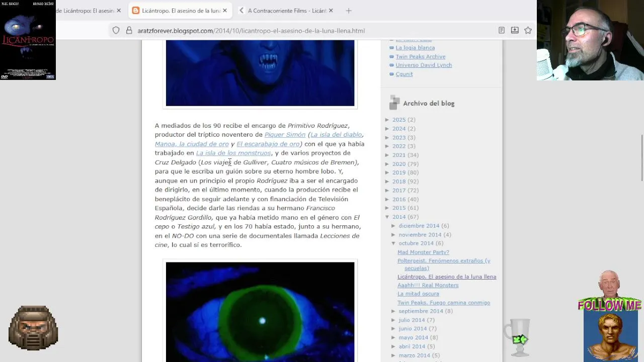Open the 2020 archive year link

click(399, 164)
